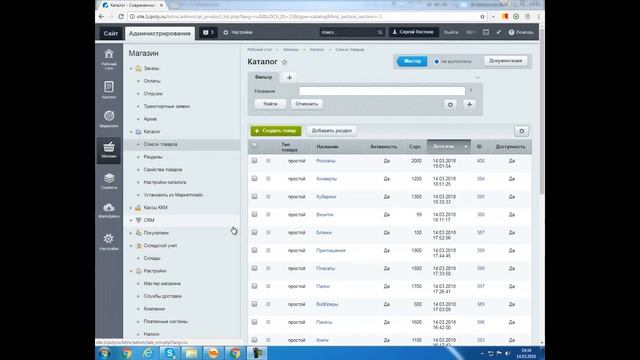
Task: Open the Документация button
Action: tap(505, 61)
